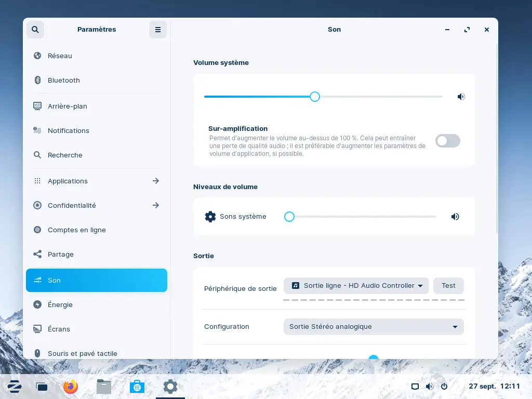Viewport: 532px width, 399px height.
Task: Expand the Applications section arrow
Action: 156,181
